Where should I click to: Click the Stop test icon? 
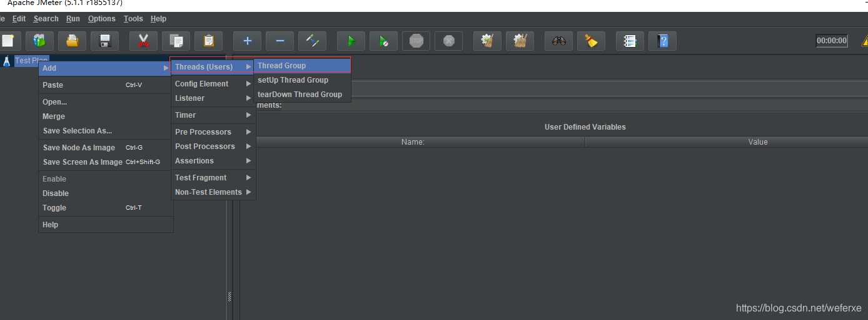click(416, 41)
